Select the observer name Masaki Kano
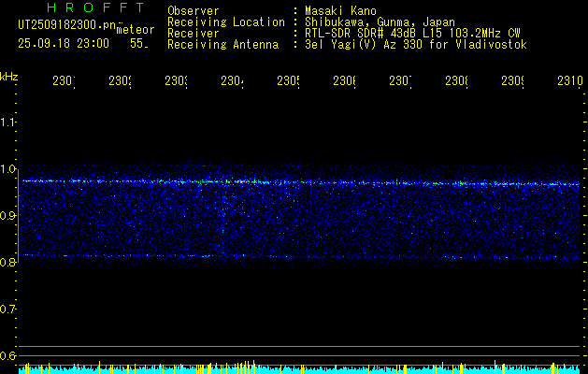The width and height of the screenshot is (588, 374). (x=341, y=10)
